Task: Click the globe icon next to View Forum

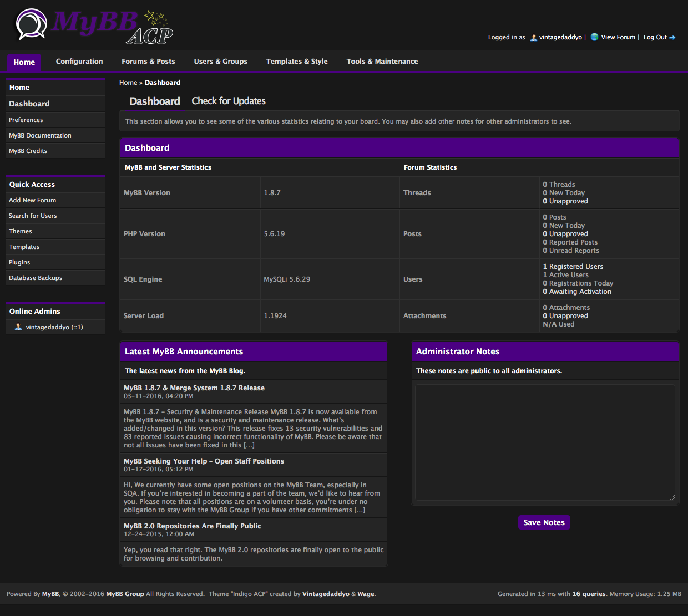Action: pos(594,37)
